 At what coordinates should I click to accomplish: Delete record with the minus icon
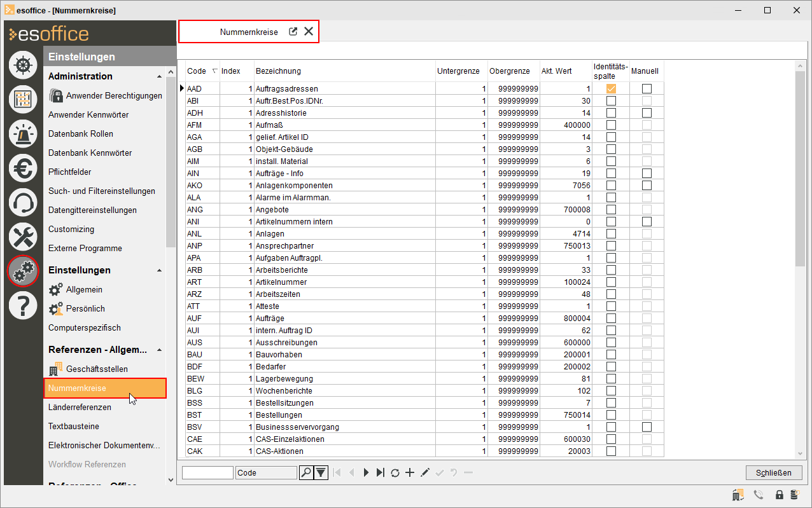(468, 472)
